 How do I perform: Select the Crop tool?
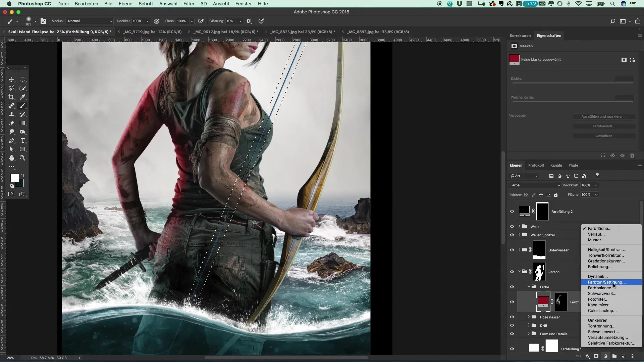pos(11,97)
